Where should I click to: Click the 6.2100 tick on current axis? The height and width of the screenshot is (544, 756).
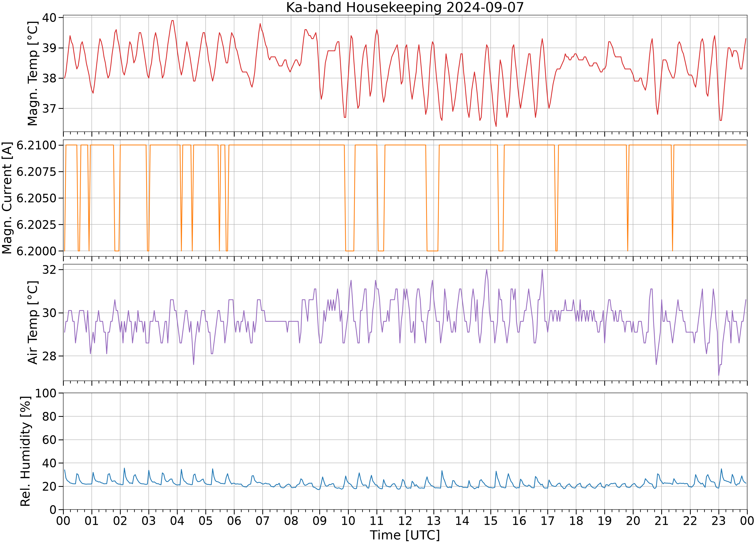click(x=37, y=145)
